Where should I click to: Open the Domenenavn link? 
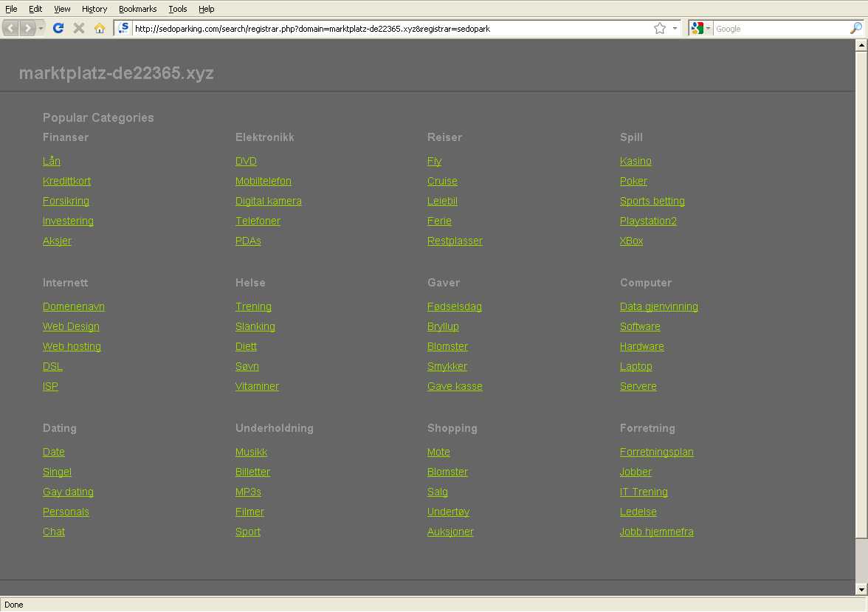[x=74, y=307]
